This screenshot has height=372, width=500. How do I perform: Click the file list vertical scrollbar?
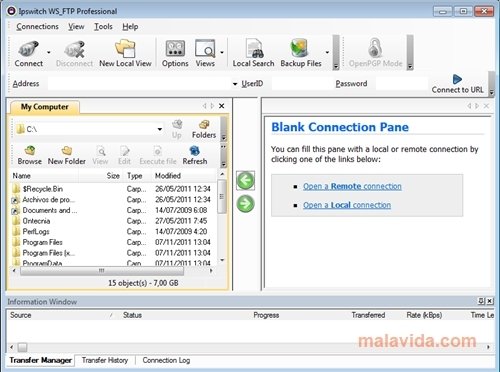[222, 196]
